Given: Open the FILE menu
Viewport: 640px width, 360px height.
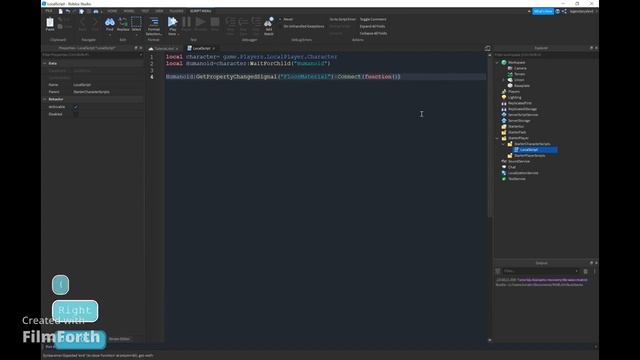Looking at the screenshot, I should click(49, 11).
